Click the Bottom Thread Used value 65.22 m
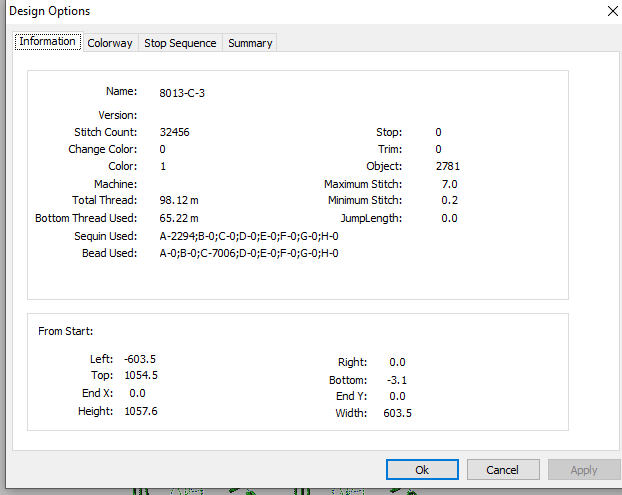This screenshot has height=495, width=622. [179, 218]
